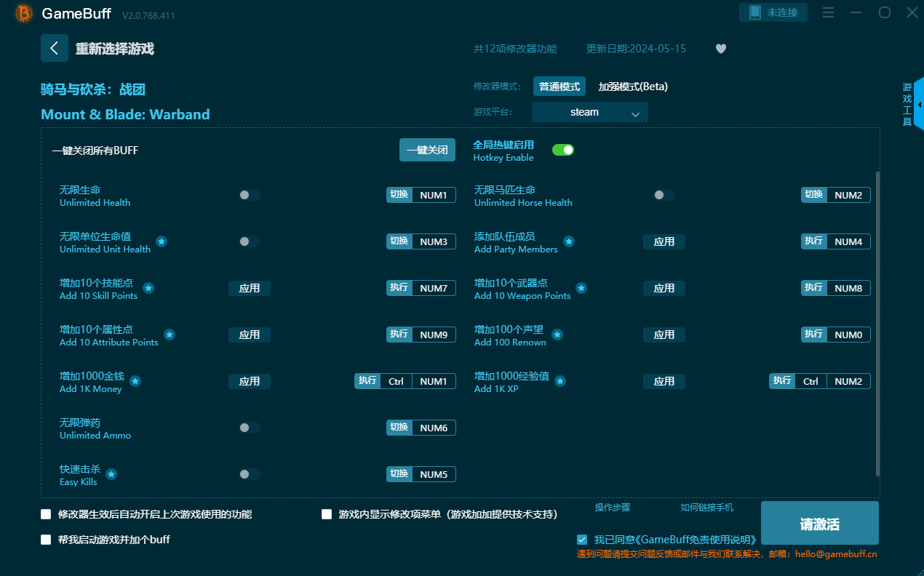Click NUM0 hotkey field for Add 100 Renown
Image resolution: width=924 pixels, height=576 pixels.
[x=848, y=335]
